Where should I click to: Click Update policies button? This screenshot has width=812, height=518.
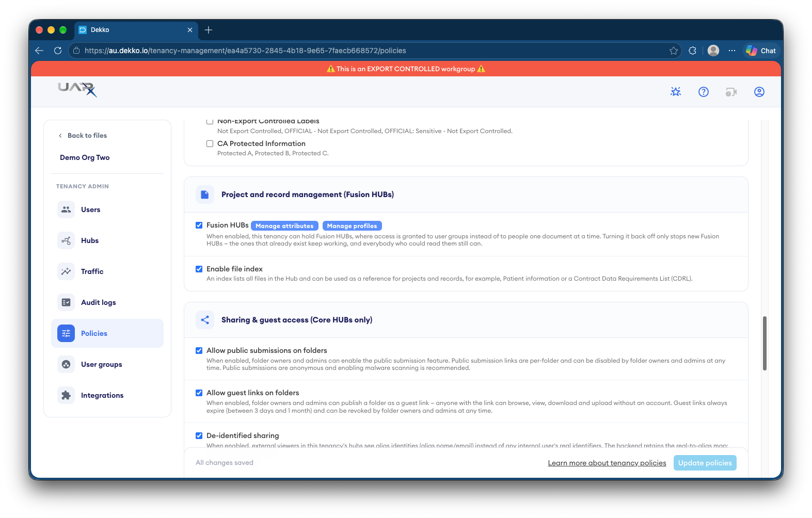[x=705, y=463]
